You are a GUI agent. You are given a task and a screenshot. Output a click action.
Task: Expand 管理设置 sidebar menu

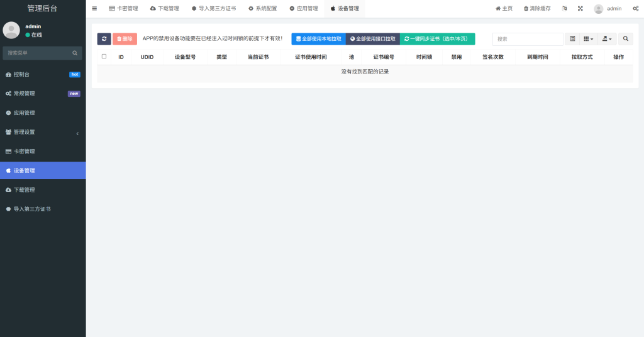(x=43, y=132)
